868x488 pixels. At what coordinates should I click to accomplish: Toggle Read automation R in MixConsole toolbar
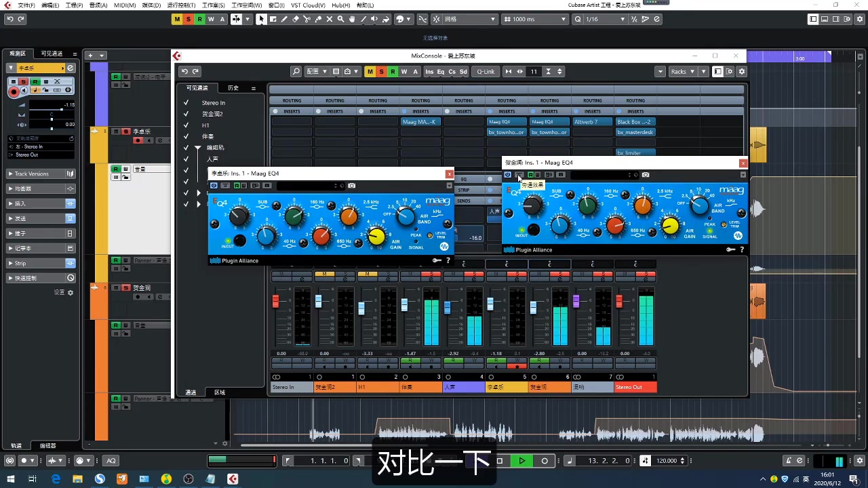[x=393, y=71]
